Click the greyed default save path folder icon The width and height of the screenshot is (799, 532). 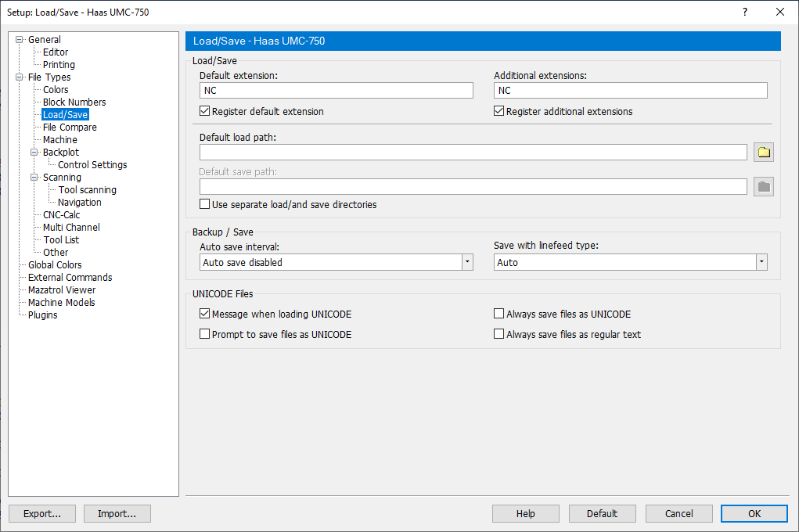pyautogui.click(x=763, y=186)
